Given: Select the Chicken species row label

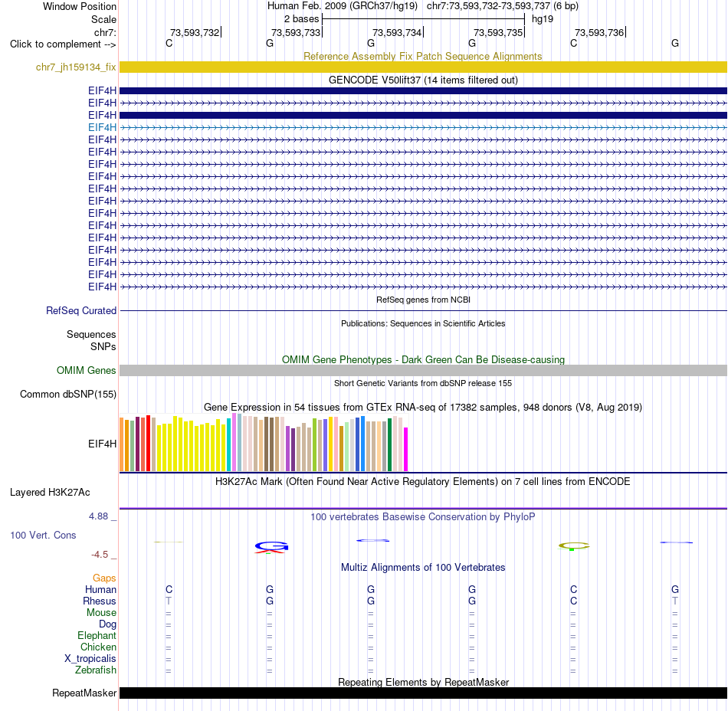Looking at the screenshot, I should click(x=98, y=647).
